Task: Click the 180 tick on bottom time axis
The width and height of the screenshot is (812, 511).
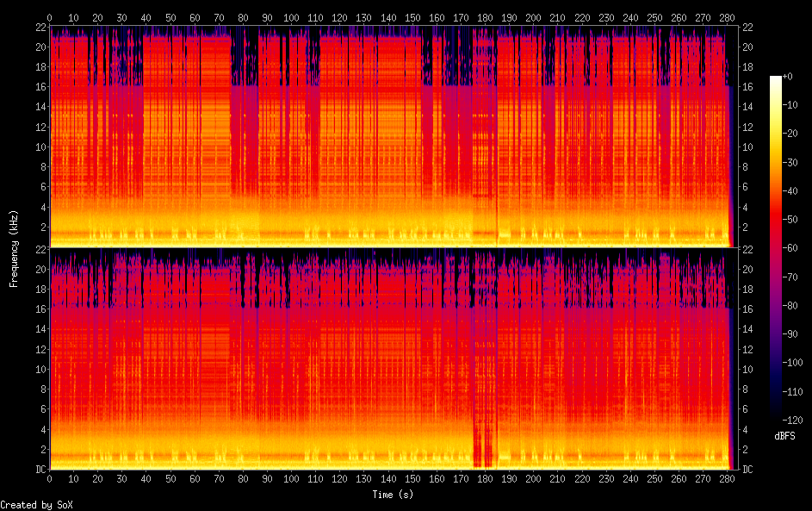Action: [x=486, y=480]
